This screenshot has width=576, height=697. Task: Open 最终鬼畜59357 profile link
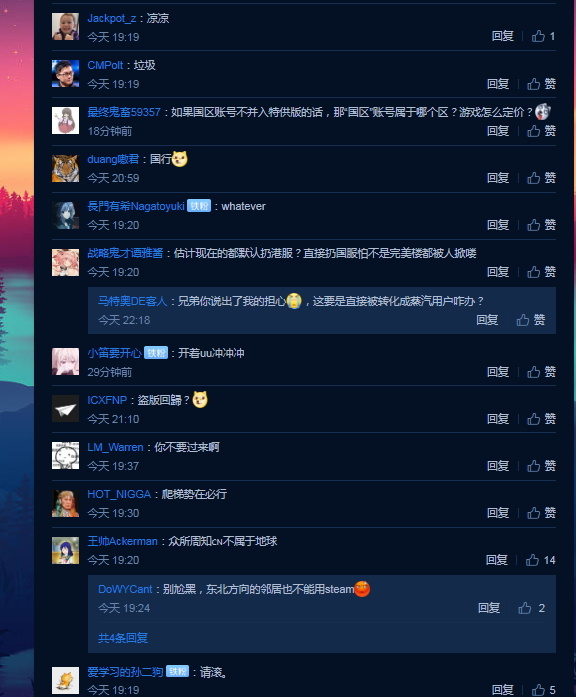124,112
